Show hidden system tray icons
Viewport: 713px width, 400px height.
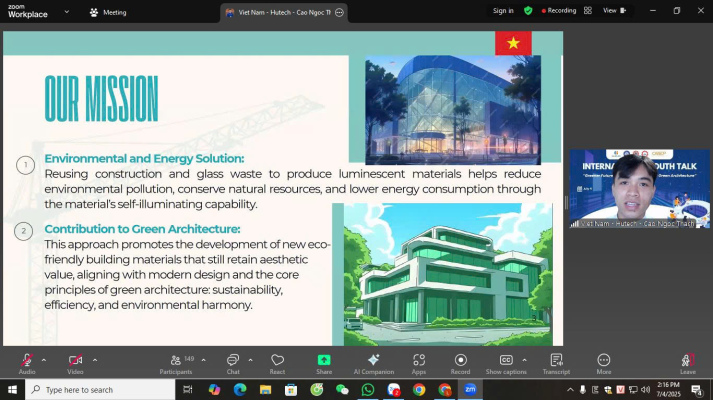570,390
